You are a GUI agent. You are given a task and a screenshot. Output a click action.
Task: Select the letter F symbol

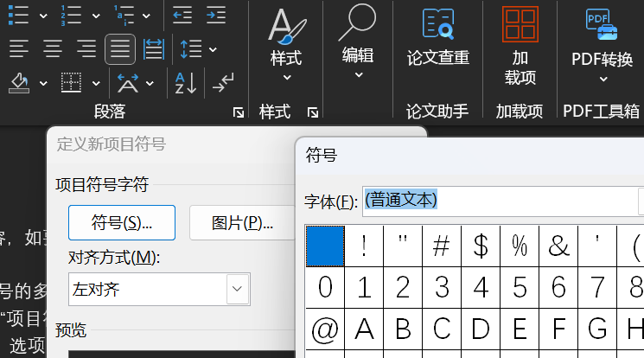click(558, 329)
